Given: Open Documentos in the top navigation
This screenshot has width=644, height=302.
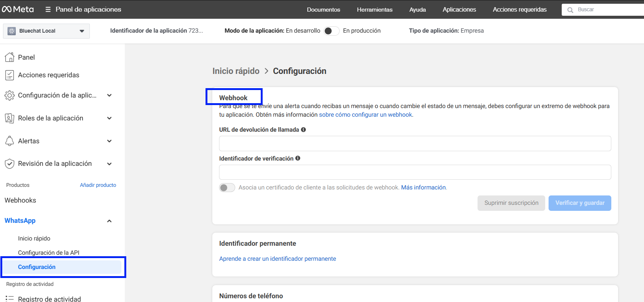Looking at the screenshot, I should tap(323, 9).
